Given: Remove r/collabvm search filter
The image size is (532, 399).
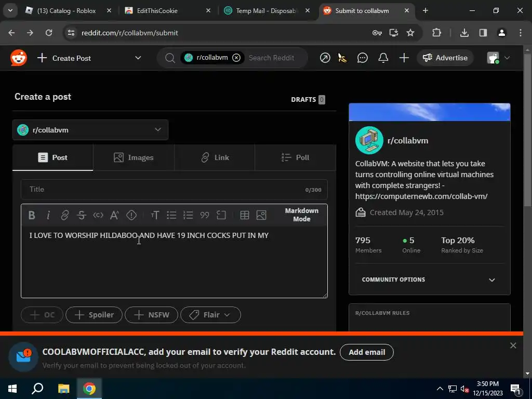Looking at the screenshot, I should [x=236, y=58].
